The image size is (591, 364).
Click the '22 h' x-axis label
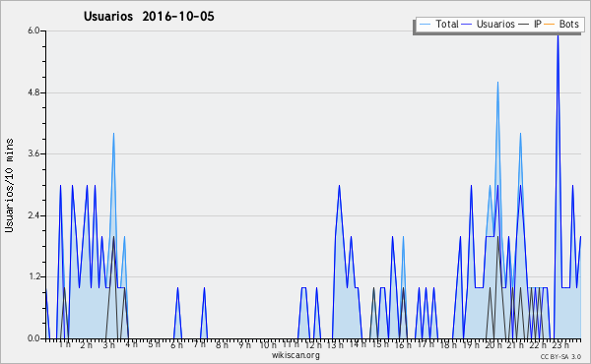tap(538, 344)
